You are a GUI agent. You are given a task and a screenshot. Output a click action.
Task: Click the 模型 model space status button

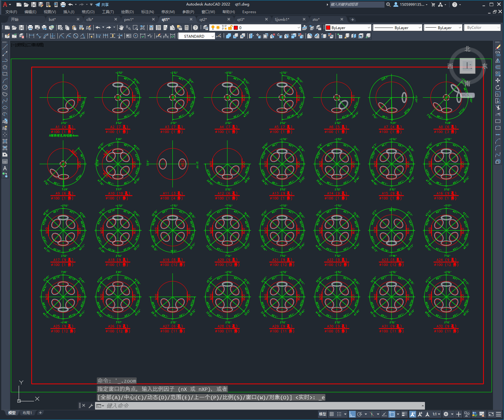coord(323,414)
